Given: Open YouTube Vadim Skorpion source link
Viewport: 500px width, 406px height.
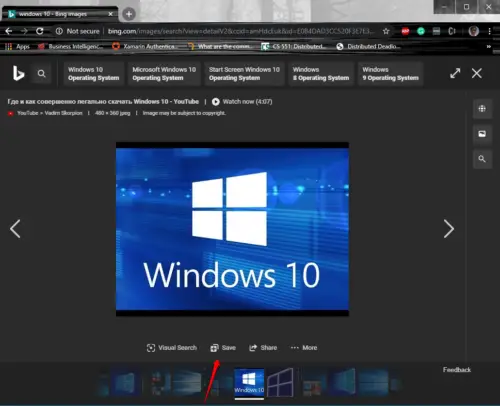Looking at the screenshot, I should (x=45, y=113).
